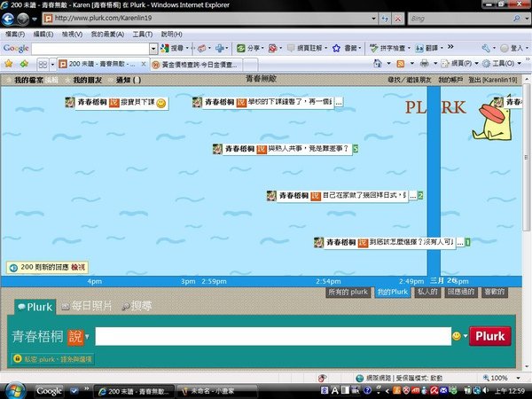Image resolution: width=532 pixels, height=399 pixels.
Task: Open 我的朋友 link
Action: point(88,81)
